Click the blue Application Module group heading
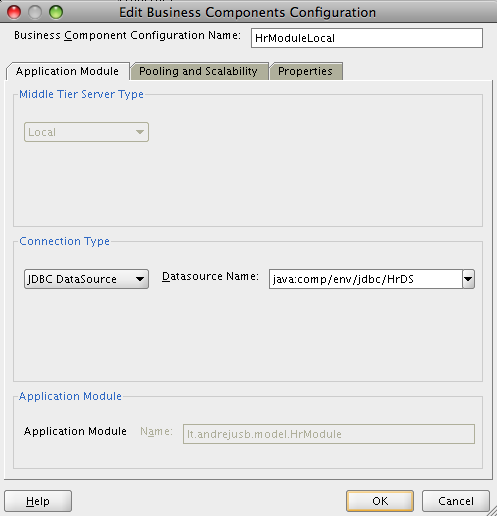The width and height of the screenshot is (497, 516). tap(70, 396)
